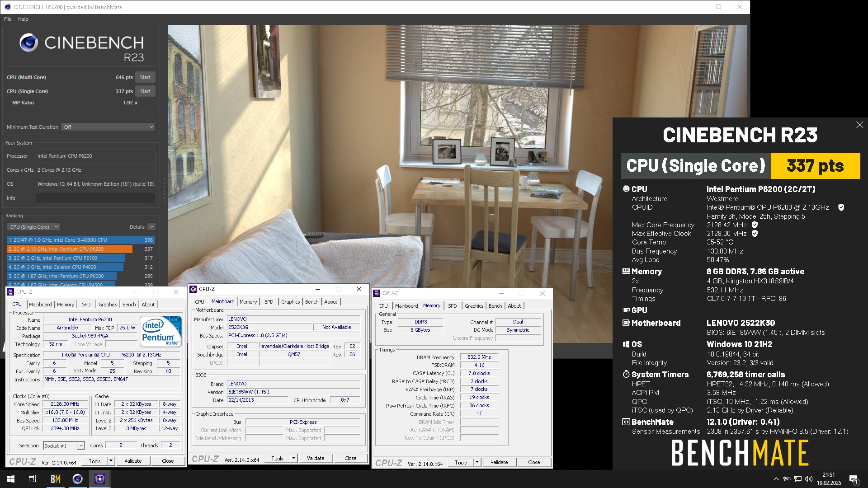Open the File menu
Image resolution: width=868 pixels, height=488 pixels.
point(8,19)
